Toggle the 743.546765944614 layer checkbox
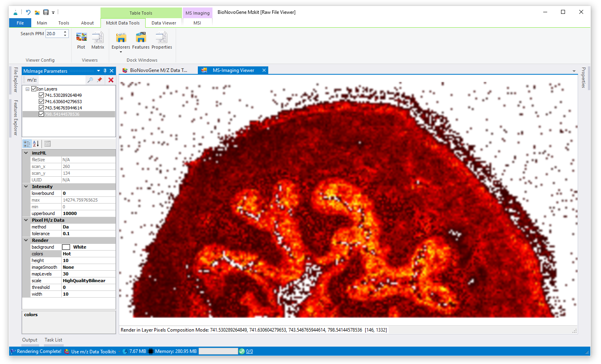 [x=41, y=108]
